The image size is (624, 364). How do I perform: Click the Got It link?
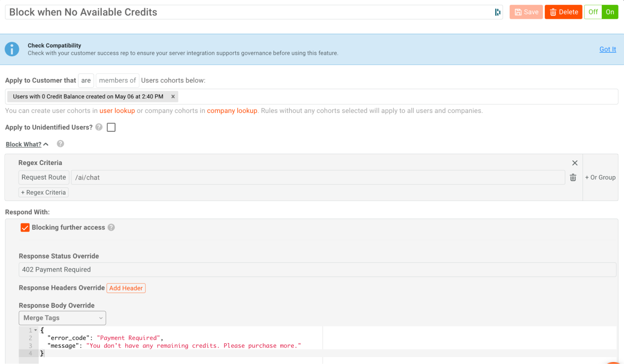(607, 49)
